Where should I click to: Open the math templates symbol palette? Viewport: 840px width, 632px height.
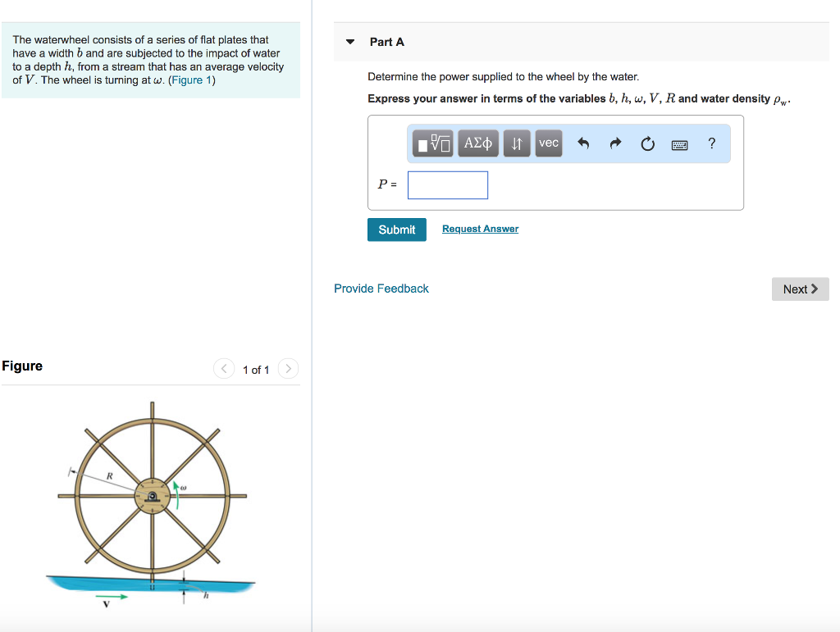(x=432, y=143)
